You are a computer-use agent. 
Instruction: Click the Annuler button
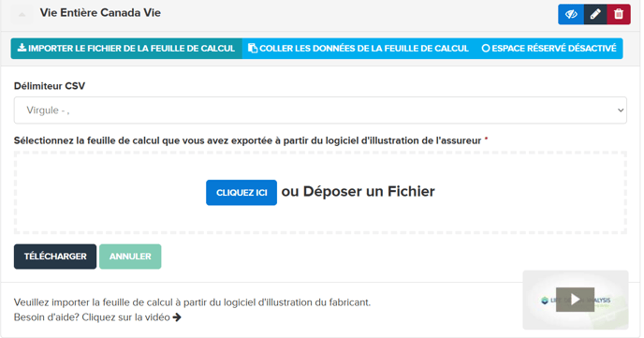pyautogui.click(x=130, y=257)
